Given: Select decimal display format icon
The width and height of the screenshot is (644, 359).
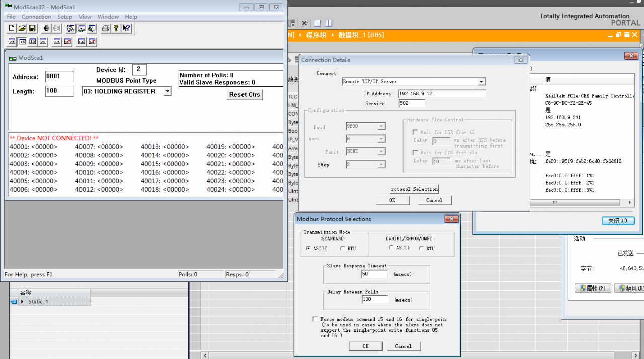Looking at the screenshot, I should tap(23, 42).
